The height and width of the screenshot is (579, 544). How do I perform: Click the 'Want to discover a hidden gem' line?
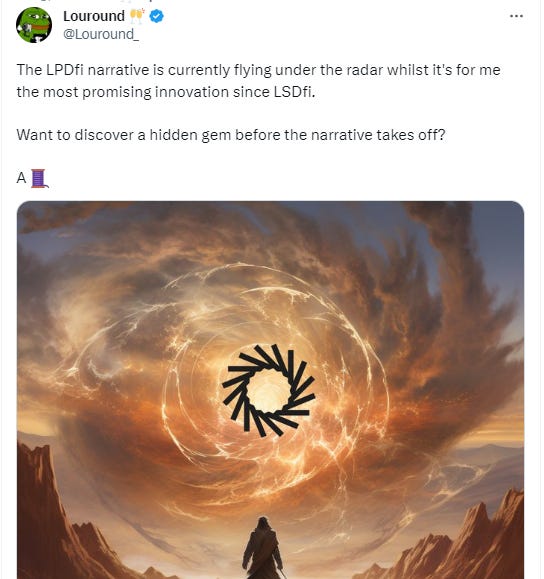click(x=231, y=135)
